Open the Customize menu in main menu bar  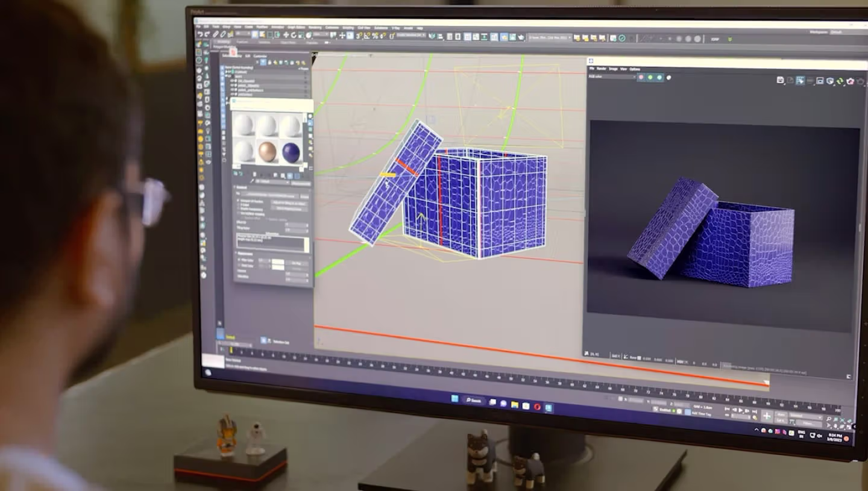click(x=332, y=28)
